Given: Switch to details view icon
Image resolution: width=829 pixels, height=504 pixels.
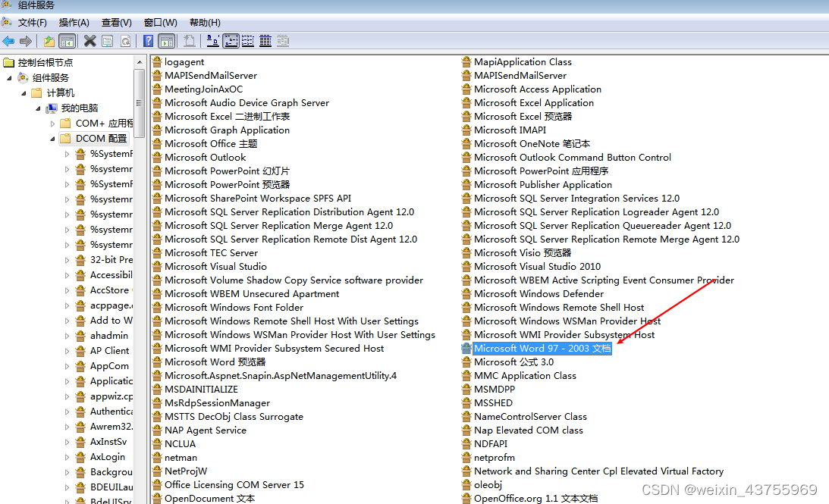Looking at the screenshot, I should pos(265,41).
